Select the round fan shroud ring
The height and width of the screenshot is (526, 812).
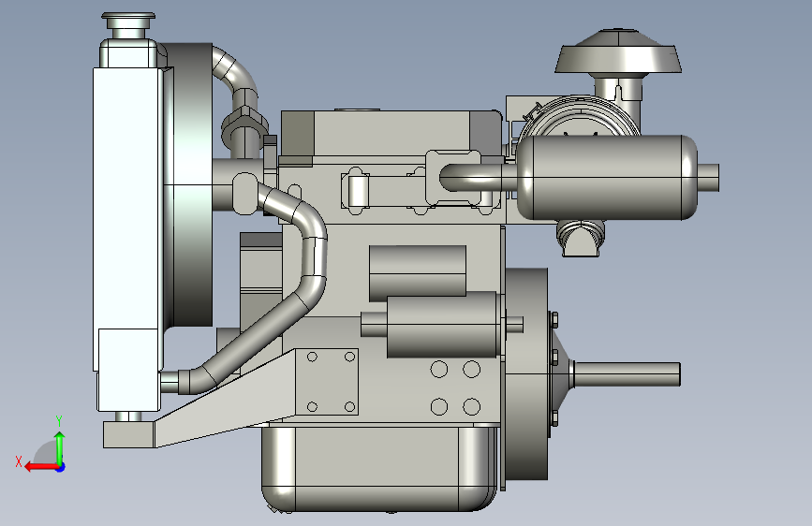[192, 184]
